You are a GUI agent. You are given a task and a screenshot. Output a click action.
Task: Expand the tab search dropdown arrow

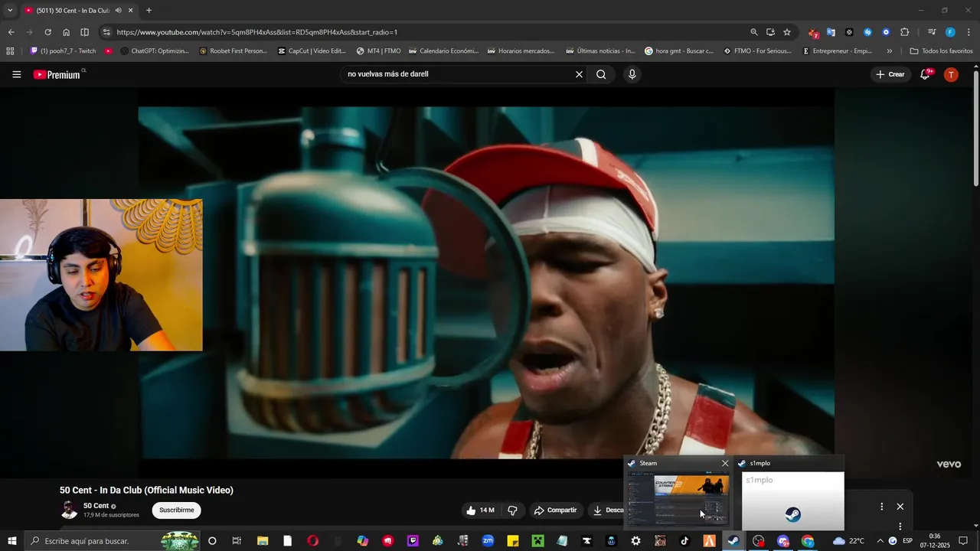tap(10, 11)
